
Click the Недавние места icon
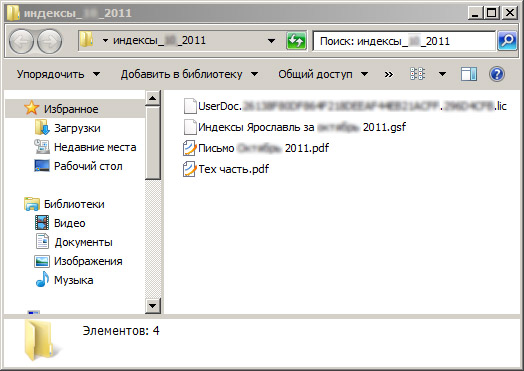pos(42,147)
